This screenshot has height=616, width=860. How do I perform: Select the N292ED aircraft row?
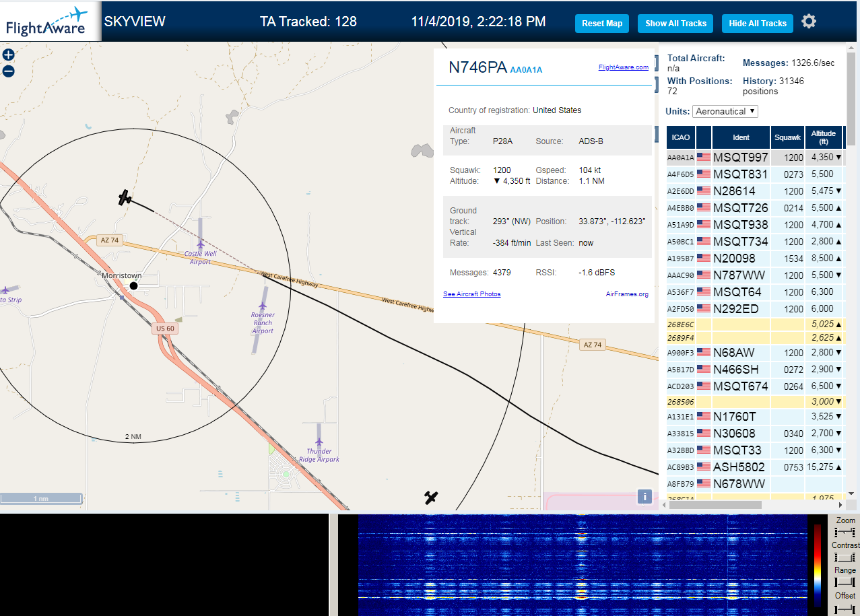[x=754, y=309]
